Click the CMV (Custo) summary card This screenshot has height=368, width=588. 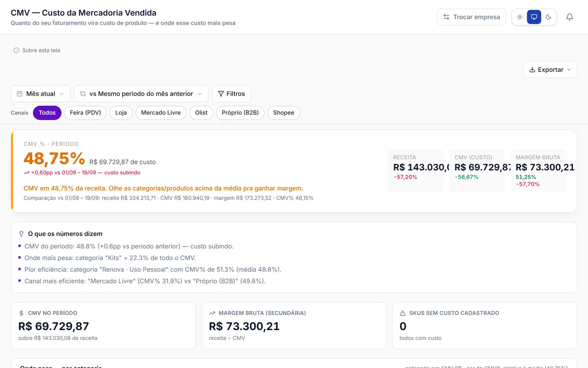point(477,171)
